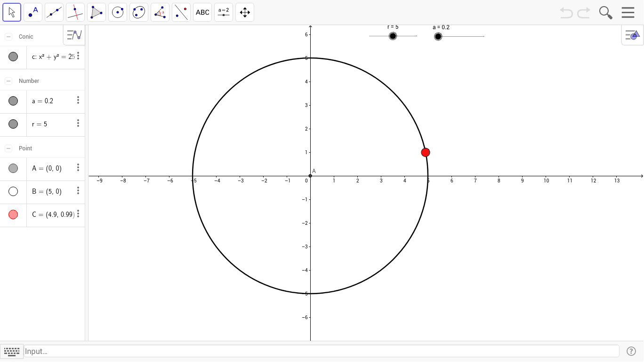Collapse the Number category
644x362 pixels.
(8, 81)
